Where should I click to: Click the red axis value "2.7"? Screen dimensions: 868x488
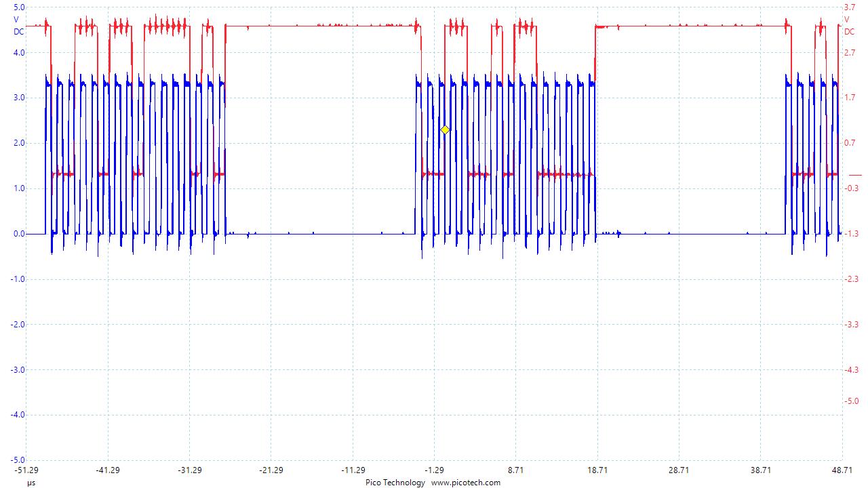tap(849, 53)
